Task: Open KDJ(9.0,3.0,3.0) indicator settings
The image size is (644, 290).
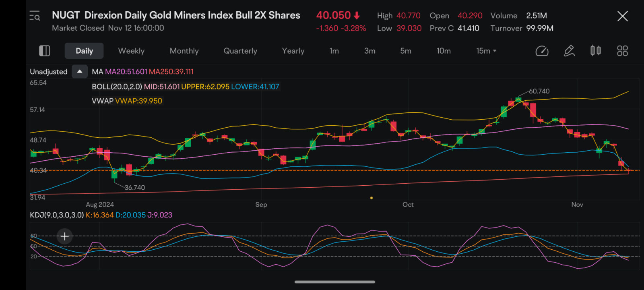Action: [57, 215]
